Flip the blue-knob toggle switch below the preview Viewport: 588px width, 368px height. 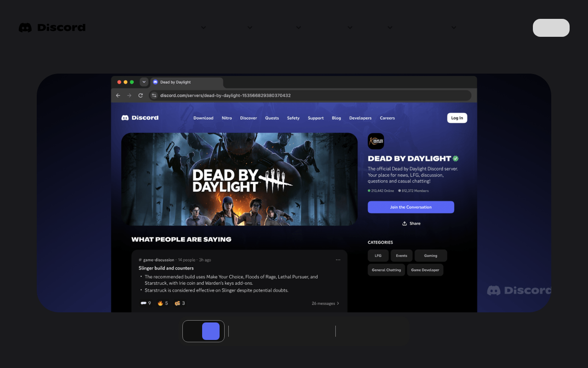[x=204, y=331]
